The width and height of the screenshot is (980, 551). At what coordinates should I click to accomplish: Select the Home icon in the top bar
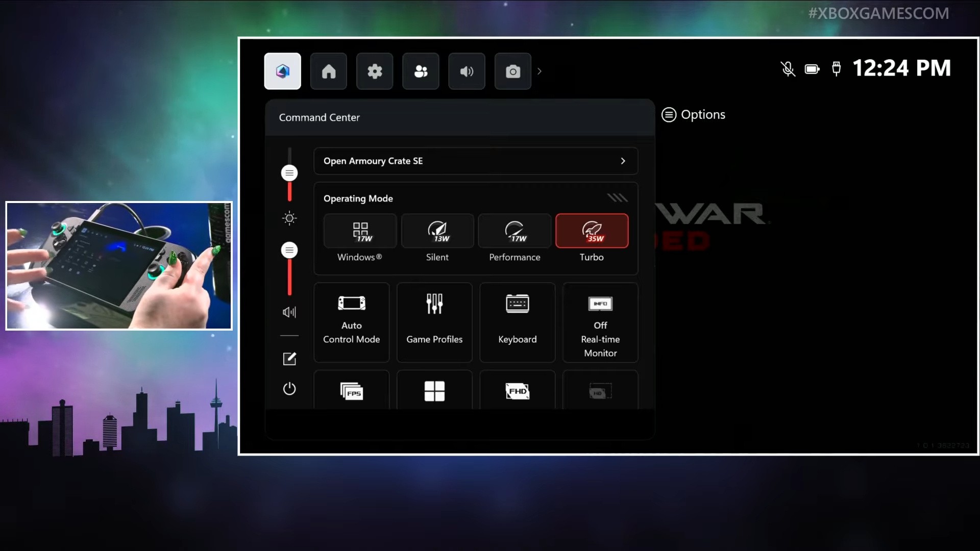pos(328,71)
